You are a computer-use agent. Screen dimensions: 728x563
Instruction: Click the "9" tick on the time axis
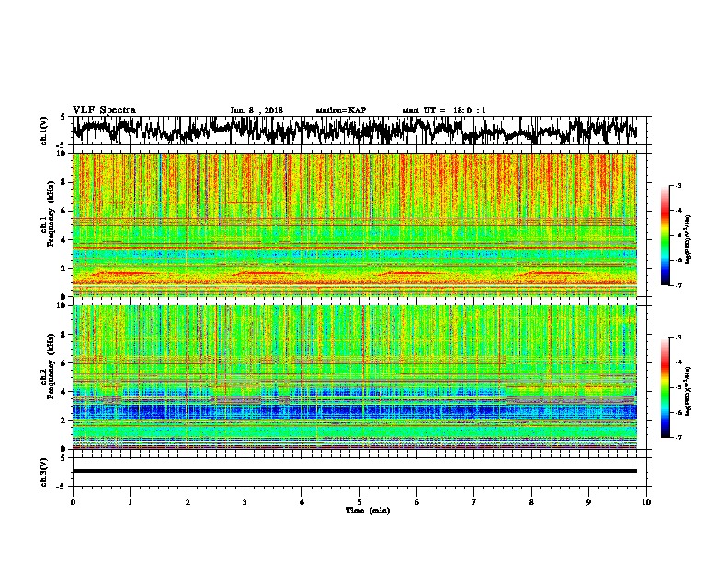pos(588,502)
